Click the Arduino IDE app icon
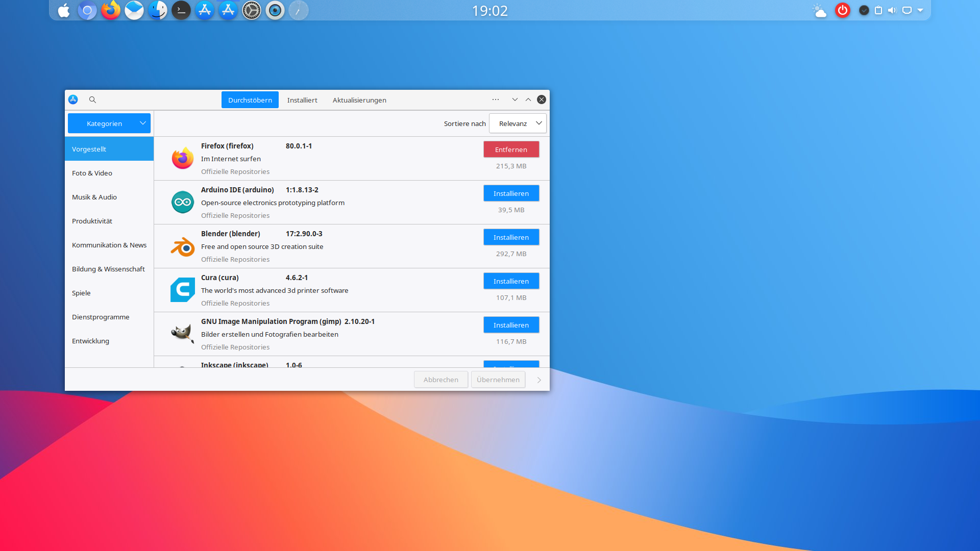This screenshot has width=980, height=551. pos(182,202)
